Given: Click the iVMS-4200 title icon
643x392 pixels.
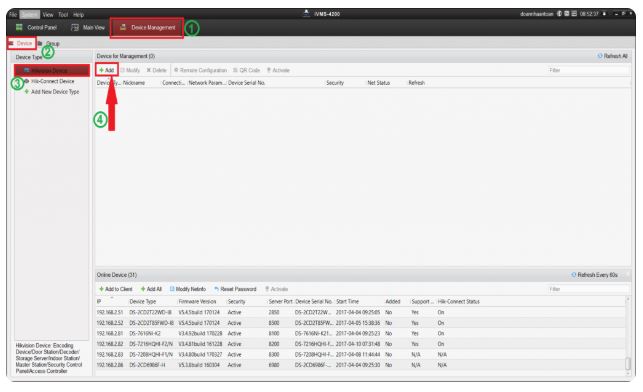Looking at the screenshot, I should [x=306, y=14].
